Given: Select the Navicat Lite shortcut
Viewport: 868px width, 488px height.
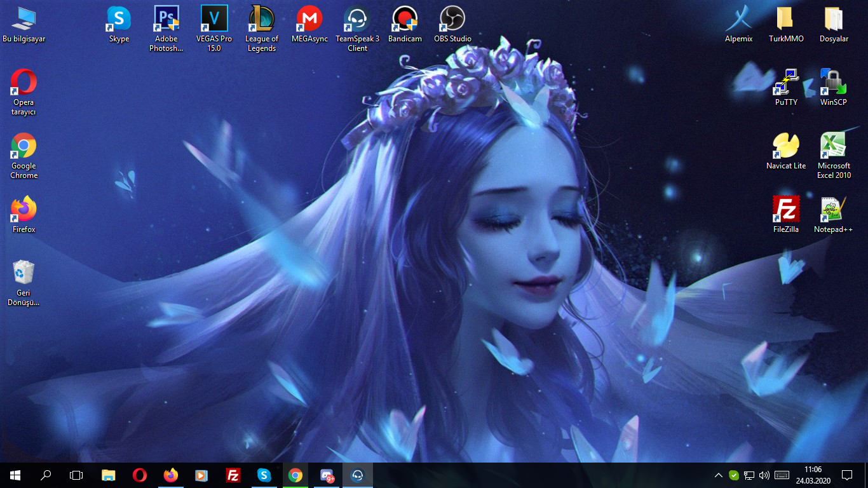Looking at the screenshot, I should pos(786,151).
